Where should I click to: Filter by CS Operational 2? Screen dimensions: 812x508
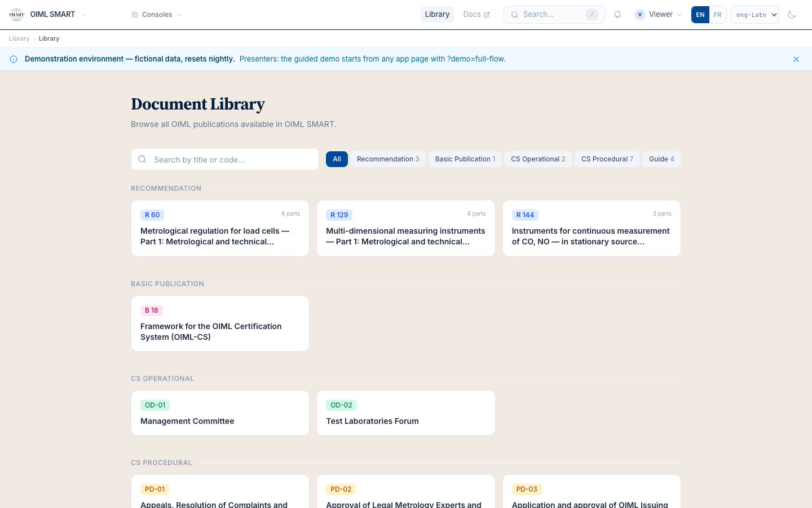point(538,159)
